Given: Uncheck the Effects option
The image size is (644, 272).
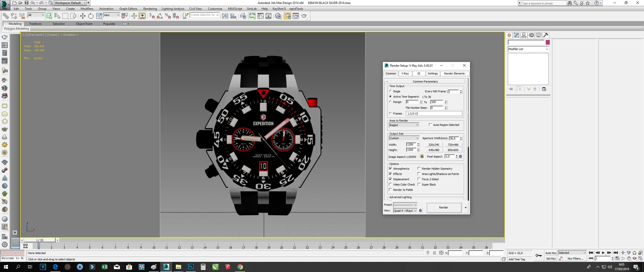Looking at the screenshot, I should click(390, 174).
